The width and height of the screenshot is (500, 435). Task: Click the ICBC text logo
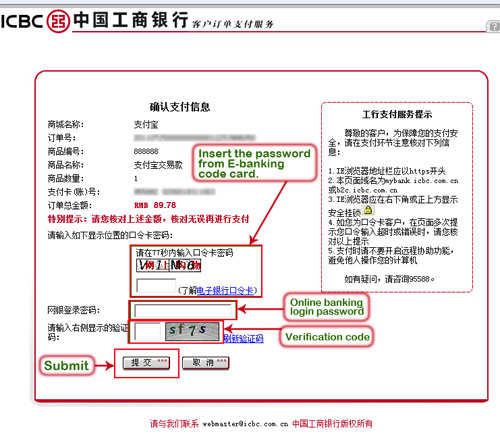pyautogui.click(x=22, y=21)
